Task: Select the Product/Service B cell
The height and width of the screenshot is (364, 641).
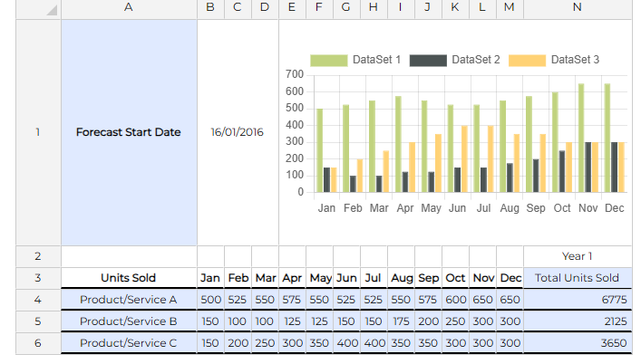Action: pyautogui.click(x=129, y=321)
